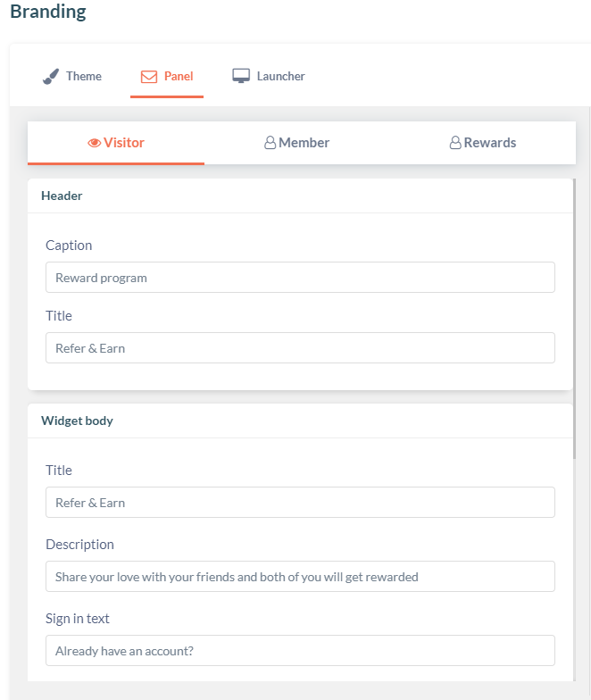This screenshot has height=700, width=591.
Task: Click the paintbrush Theme icon
Action: (x=51, y=77)
